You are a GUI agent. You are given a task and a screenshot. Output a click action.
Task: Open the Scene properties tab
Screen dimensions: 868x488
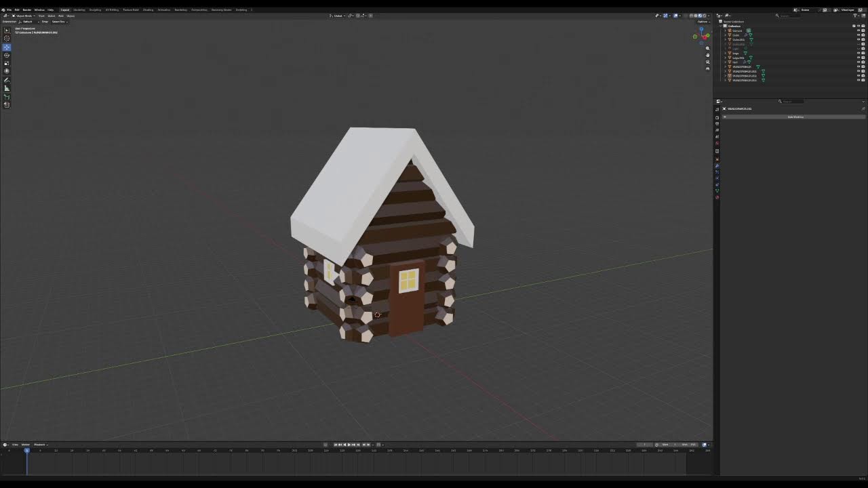pyautogui.click(x=717, y=136)
